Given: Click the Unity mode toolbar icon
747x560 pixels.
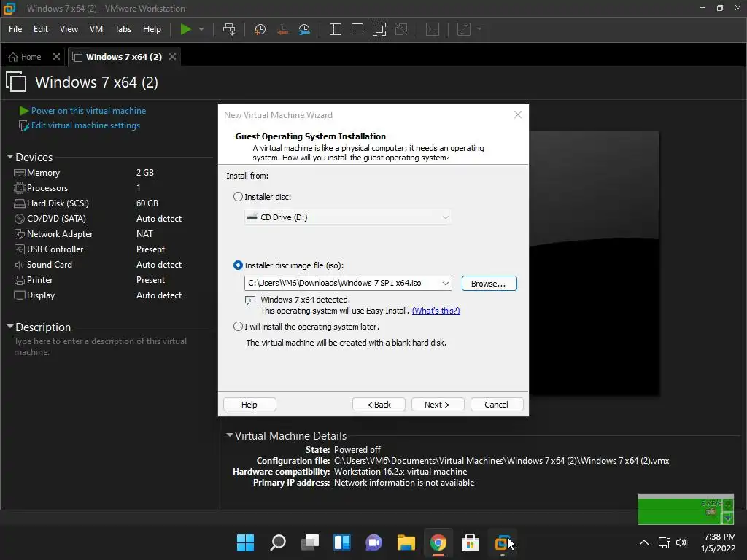Looking at the screenshot, I should pyautogui.click(x=402, y=29).
